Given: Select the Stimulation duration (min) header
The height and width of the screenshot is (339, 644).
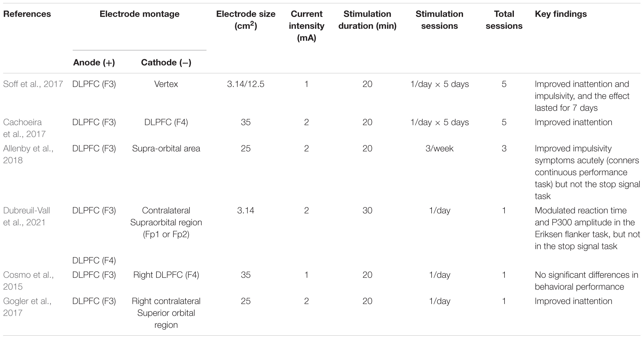Looking at the screenshot, I should (x=367, y=20).
